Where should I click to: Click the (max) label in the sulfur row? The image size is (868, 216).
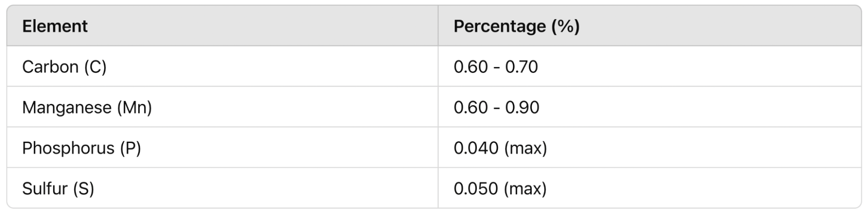tap(525, 189)
